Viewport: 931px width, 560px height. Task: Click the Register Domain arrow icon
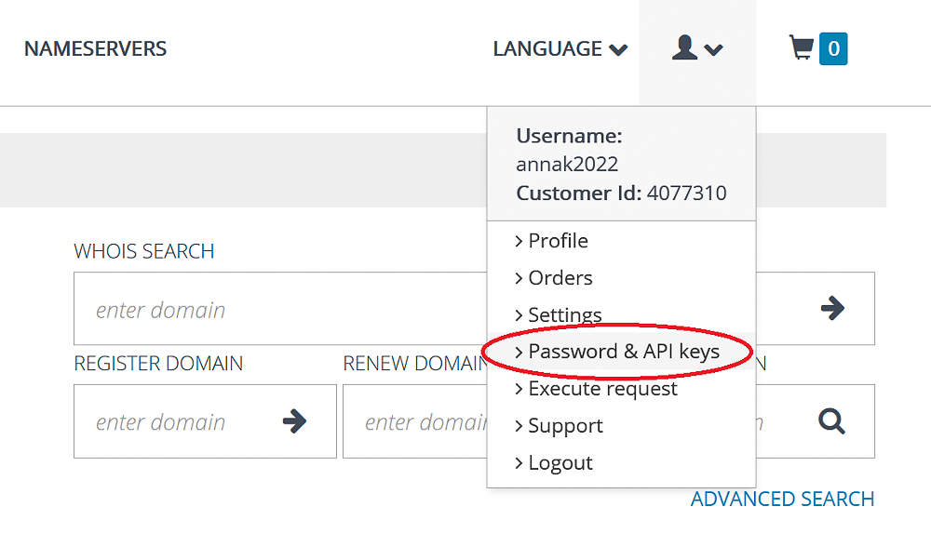(x=294, y=421)
